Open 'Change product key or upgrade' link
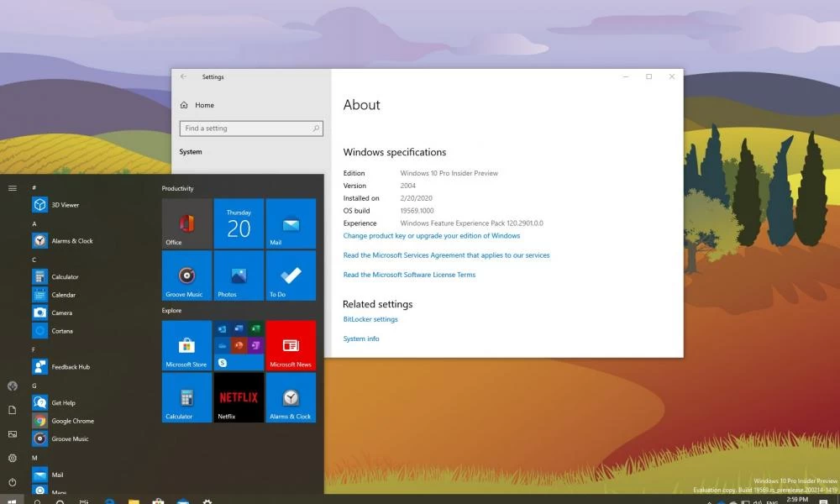This screenshot has height=504, width=840. (x=431, y=236)
